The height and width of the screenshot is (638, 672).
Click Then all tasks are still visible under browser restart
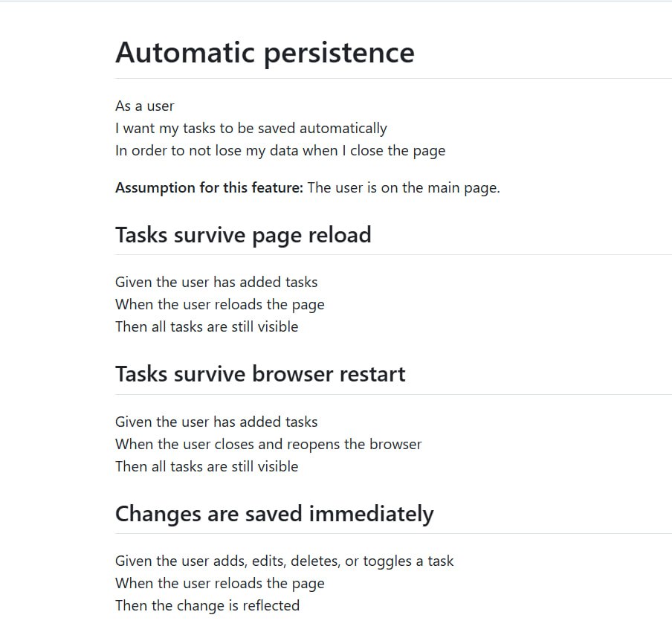tap(207, 466)
